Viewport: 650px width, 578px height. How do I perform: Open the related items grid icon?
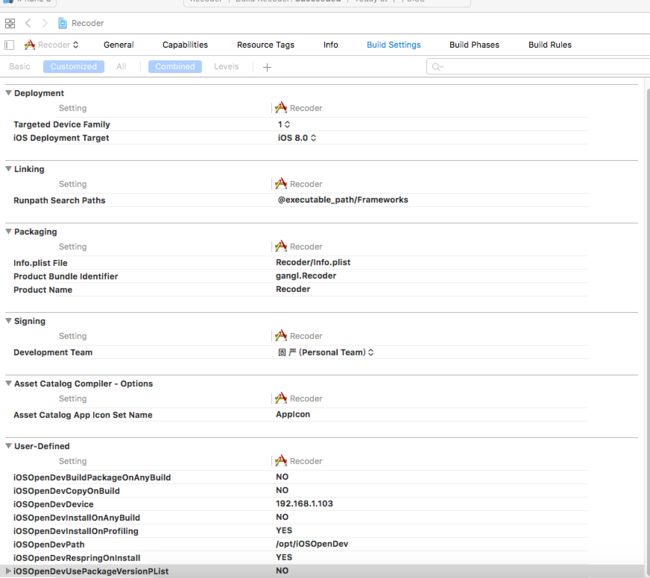coord(10,23)
